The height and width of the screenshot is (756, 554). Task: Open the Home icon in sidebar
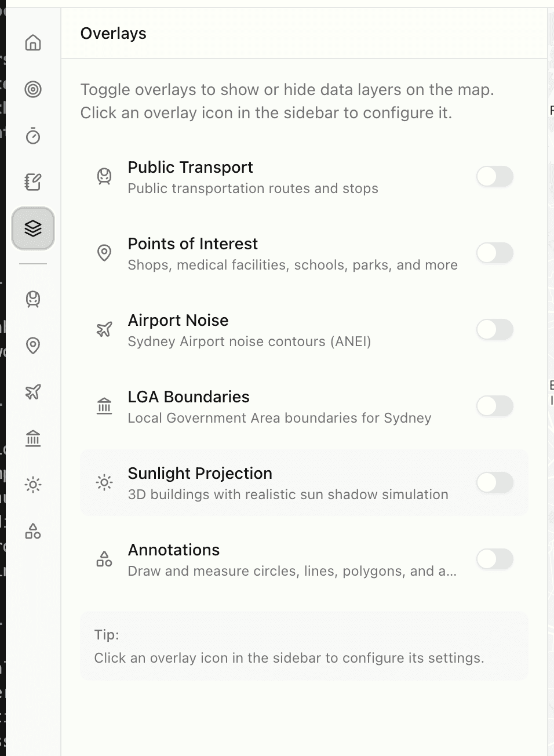[x=33, y=43]
